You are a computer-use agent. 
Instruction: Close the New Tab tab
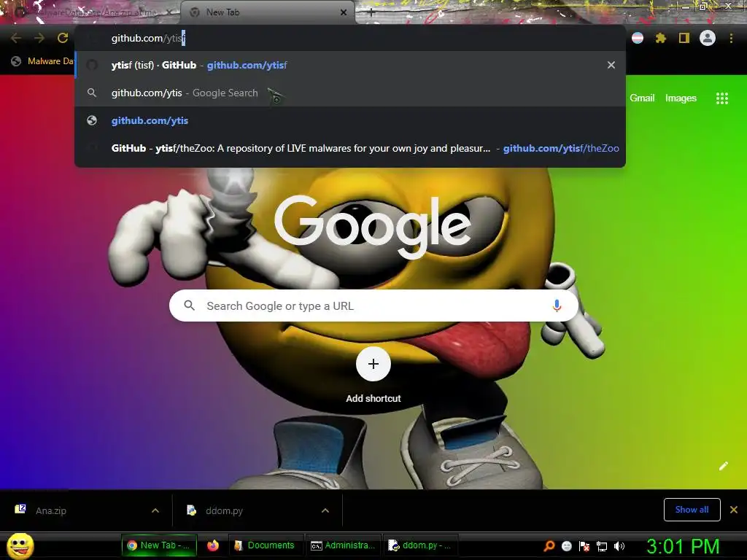pos(344,12)
